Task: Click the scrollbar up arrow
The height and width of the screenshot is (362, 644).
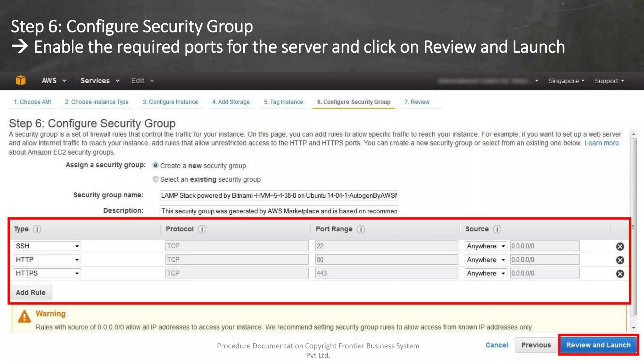Action: click(x=634, y=134)
